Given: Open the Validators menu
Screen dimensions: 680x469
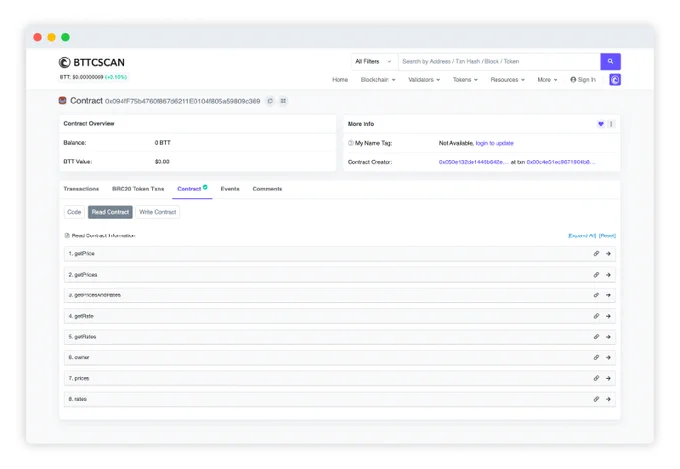Looking at the screenshot, I should 424,80.
